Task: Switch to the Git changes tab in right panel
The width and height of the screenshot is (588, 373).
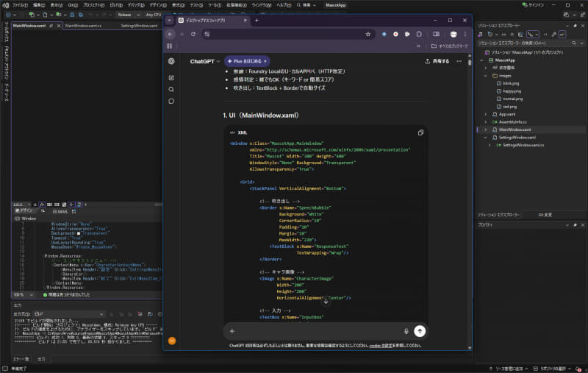Action: click(x=545, y=215)
